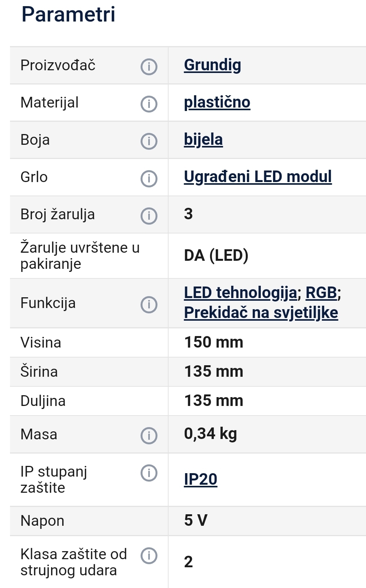
Task: Select the Parametri heading
Action: [x=68, y=14]
